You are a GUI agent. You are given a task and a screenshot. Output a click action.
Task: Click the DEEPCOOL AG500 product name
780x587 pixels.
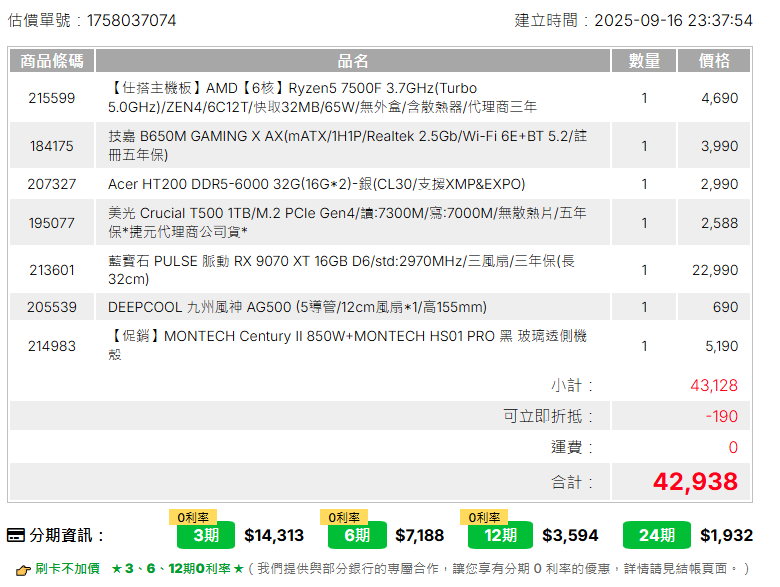tap(297, 307)
